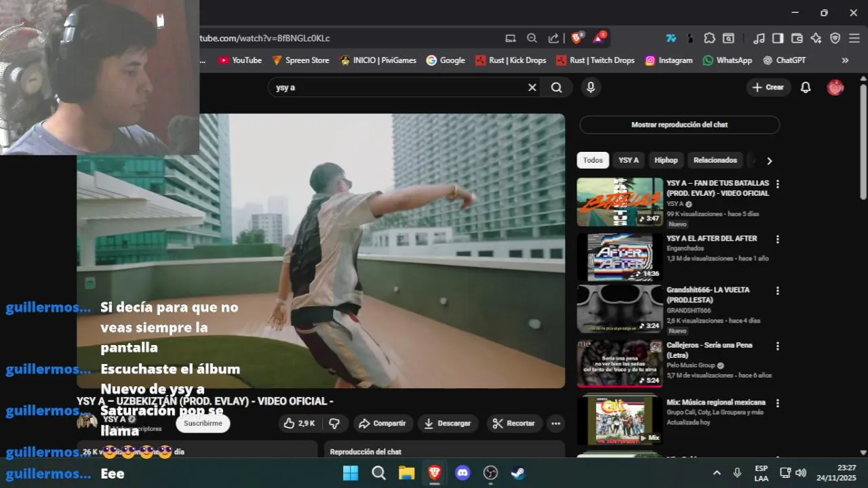Open the Windows Start button
Viewport: 868px width, 488px height.
pos(351,473)
